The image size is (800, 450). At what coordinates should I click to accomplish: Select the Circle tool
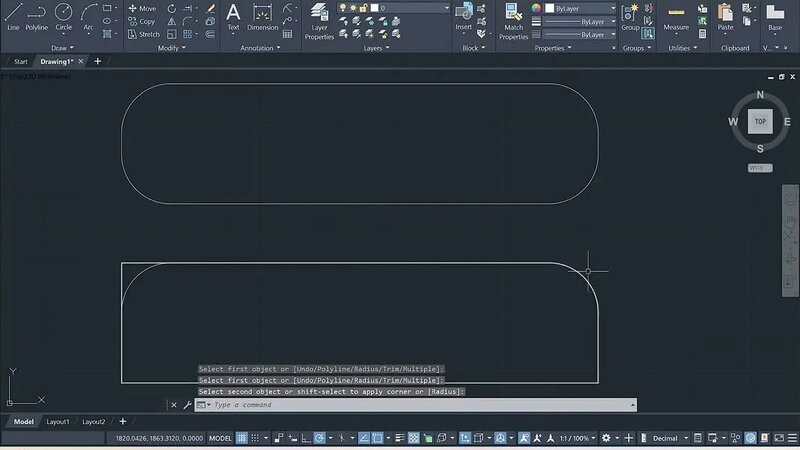click(x=63, y=16)
